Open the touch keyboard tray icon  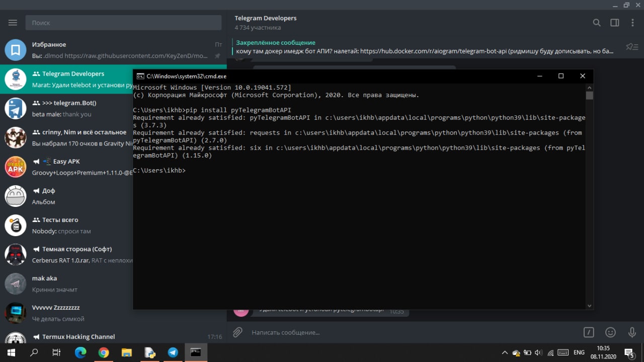point(563,352)
